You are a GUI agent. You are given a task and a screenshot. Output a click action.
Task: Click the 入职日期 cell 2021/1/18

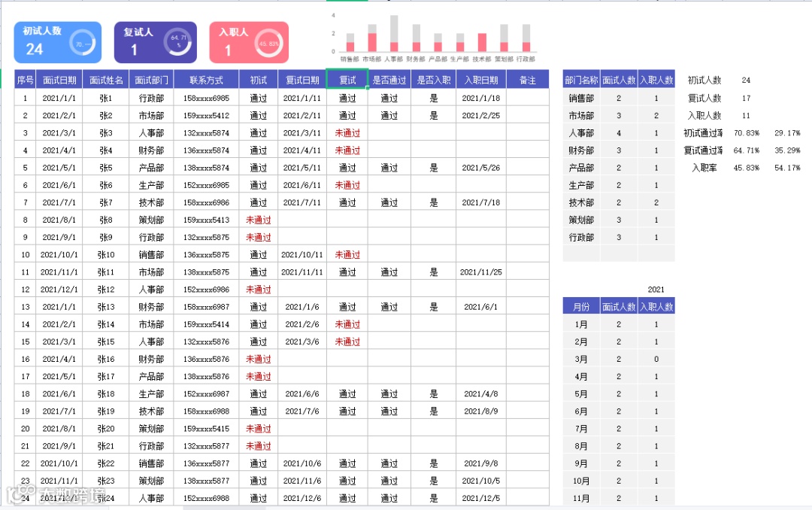pos(481,98)
